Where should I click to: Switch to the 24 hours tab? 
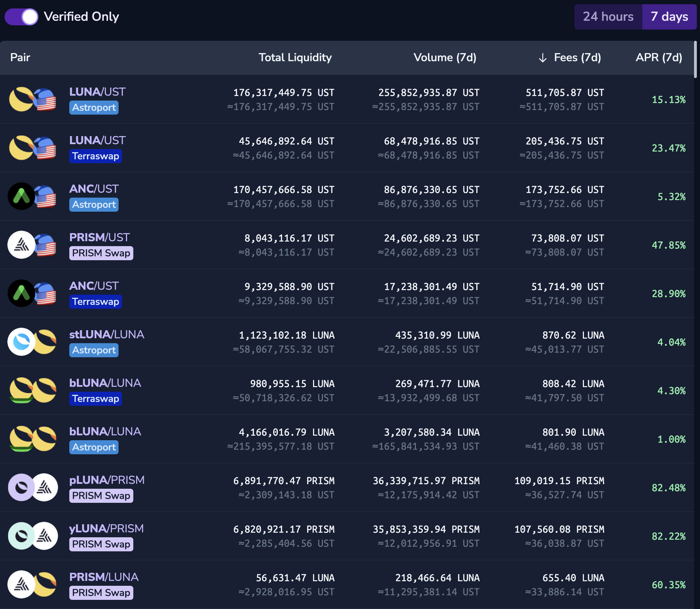pos(608,17)
